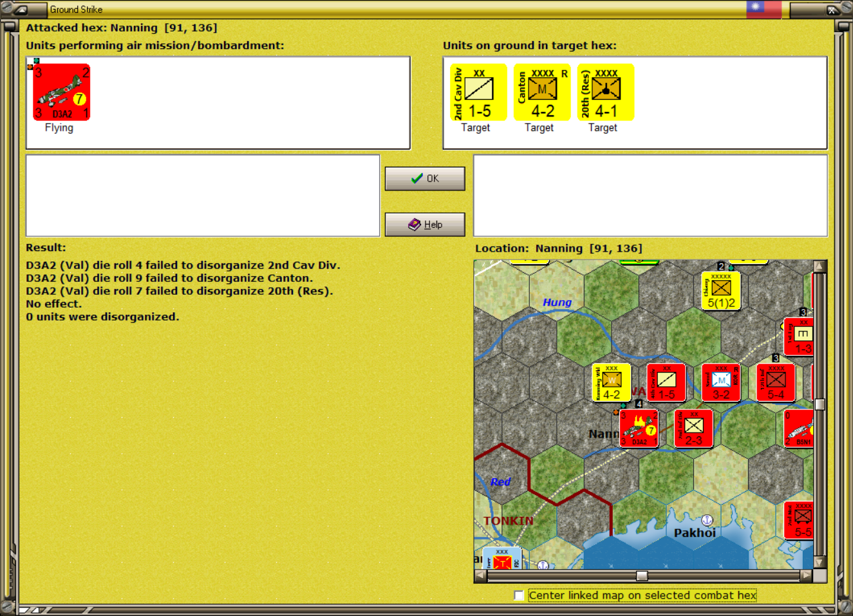The height and width of the screenshot is (616, 853).
Task: Click the 'Target' label under 2nd Cav Div
Action: [x=475, y=127]
